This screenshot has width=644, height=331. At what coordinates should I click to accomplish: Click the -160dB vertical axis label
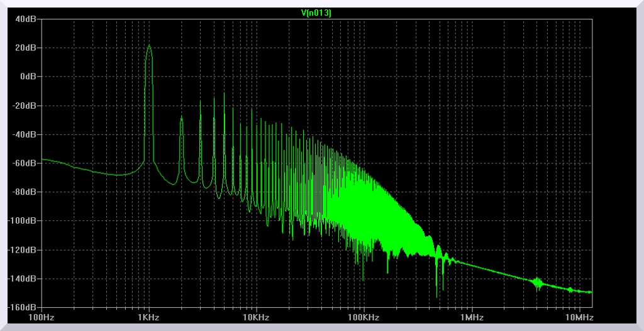[x=25, y=308]
